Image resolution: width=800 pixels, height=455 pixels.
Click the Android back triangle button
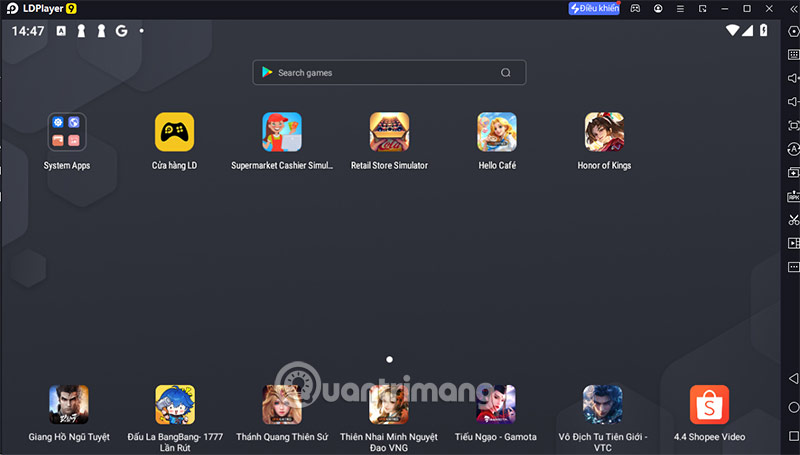pos(793,378)
